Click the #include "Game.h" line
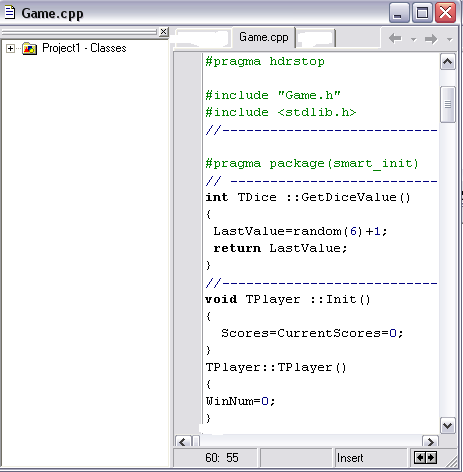Viewport: 463px width, 472px height. point(273,96)
